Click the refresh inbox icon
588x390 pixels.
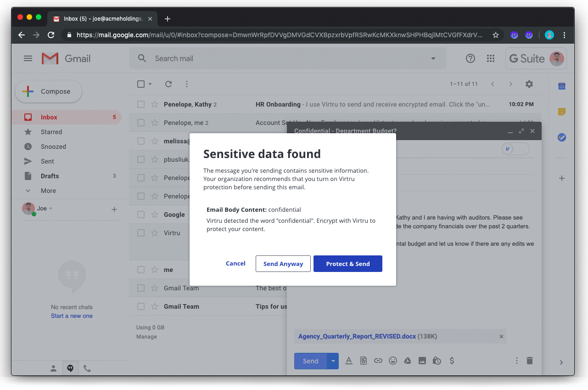pos(168,84)
